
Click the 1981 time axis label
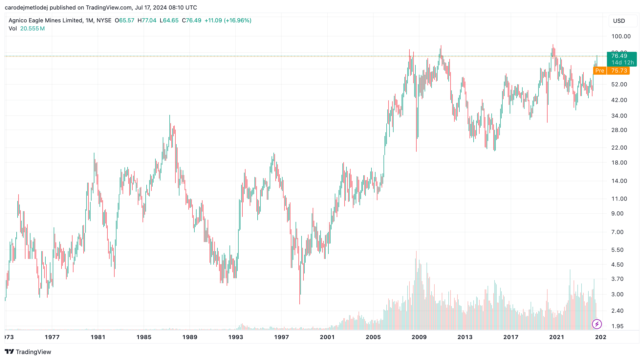[x=98, y=337]
